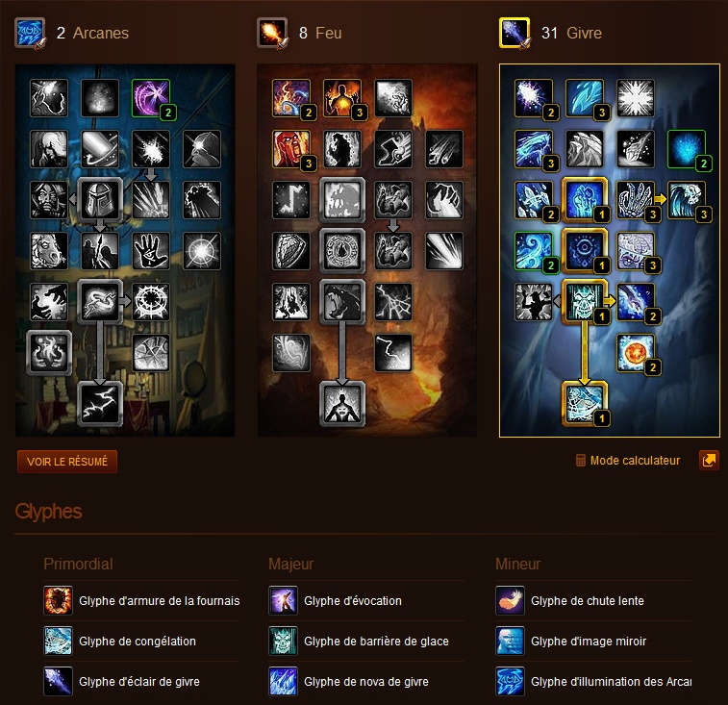This screenshot has height=705, width=728.
Task: Click the burning figure Feu talent rank 3
Action: (342, 98)
